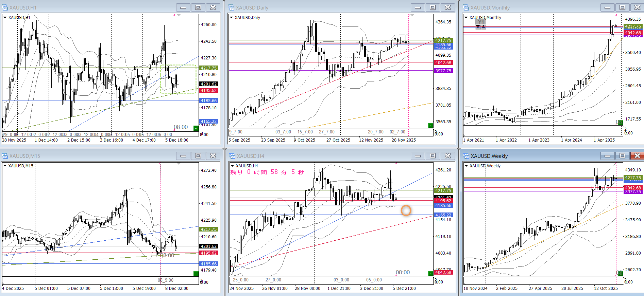Click the up arrow under Y1 label
The width and height of the screenshot is (644, 296).
click(484, 27)
